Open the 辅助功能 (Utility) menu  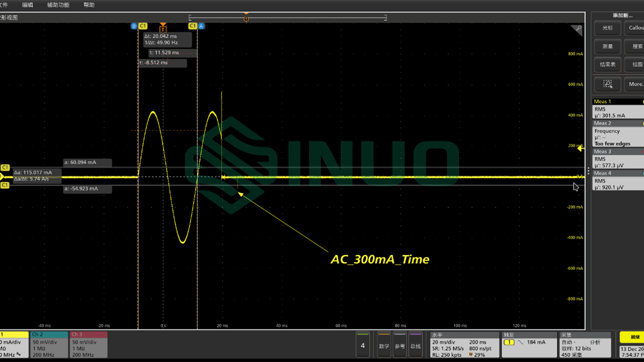[58, 5]
